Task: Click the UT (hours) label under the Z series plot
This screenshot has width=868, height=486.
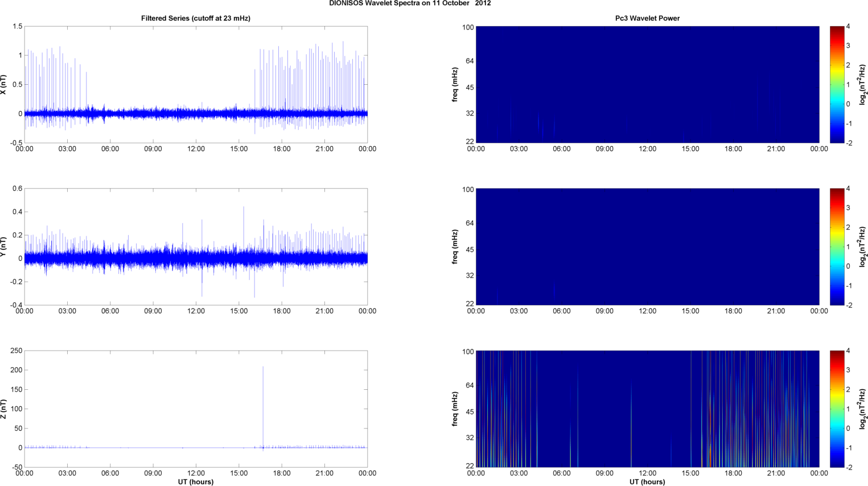Action: 196,481
